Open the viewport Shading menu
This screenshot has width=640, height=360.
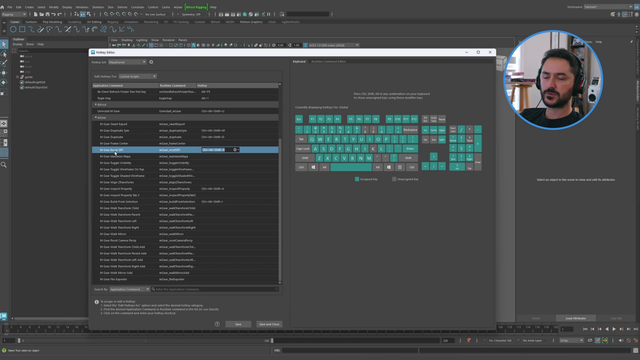click(127, 40)
